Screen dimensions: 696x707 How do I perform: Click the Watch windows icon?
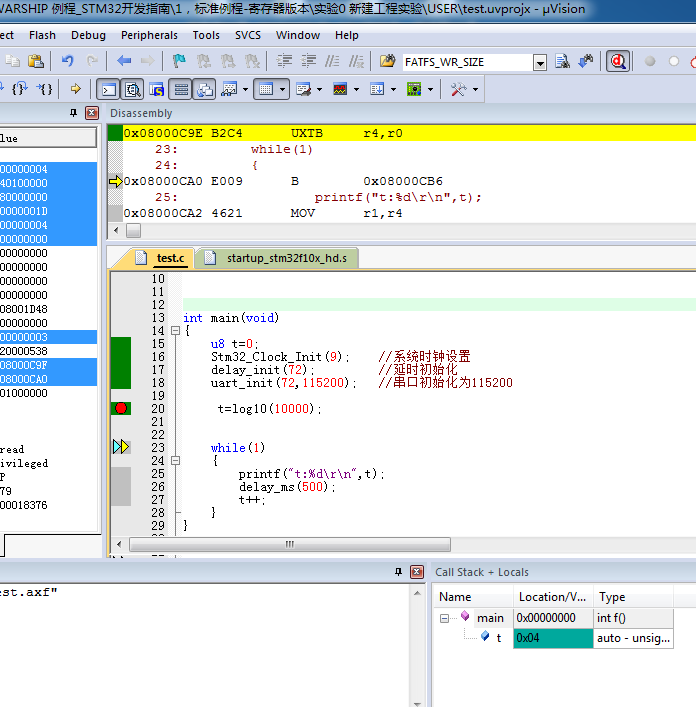tap(229, 89)
